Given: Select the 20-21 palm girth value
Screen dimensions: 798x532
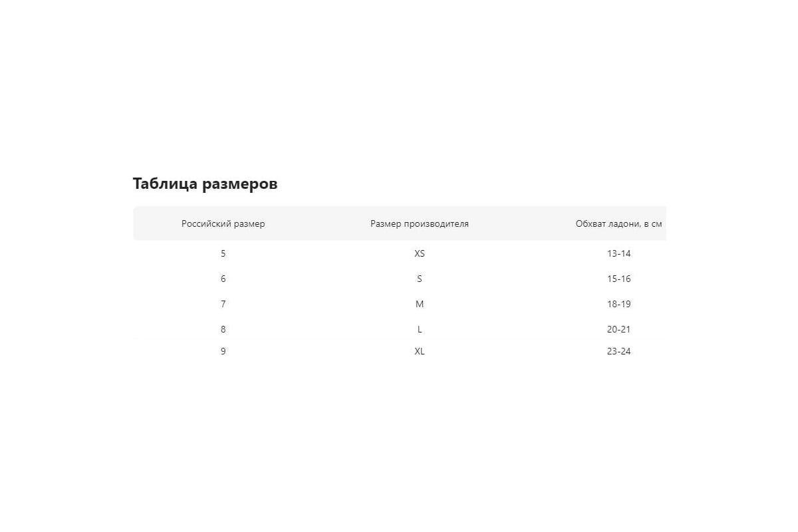Looking at the screenshot, I should (x=618, y=329).
